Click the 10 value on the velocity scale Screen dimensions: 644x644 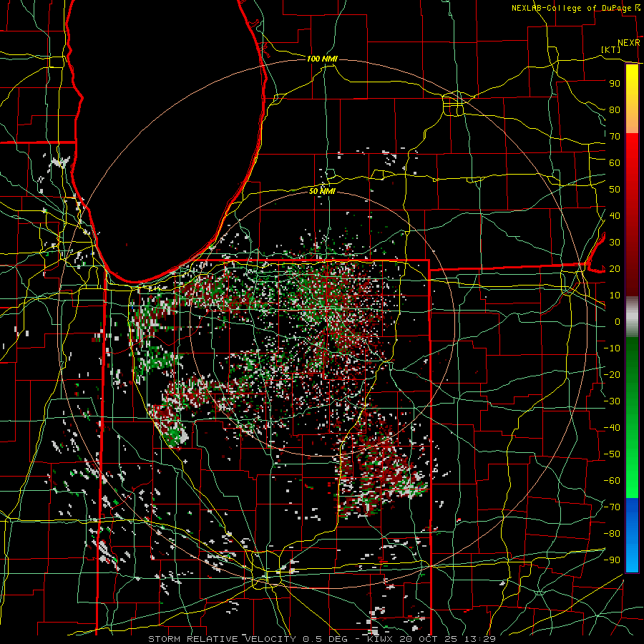(x=615, y=296)
